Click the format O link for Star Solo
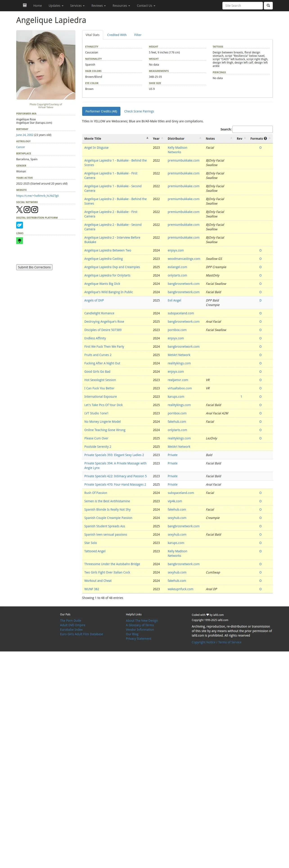This screenshot has width=289, height=868. [x=260, y=543]
